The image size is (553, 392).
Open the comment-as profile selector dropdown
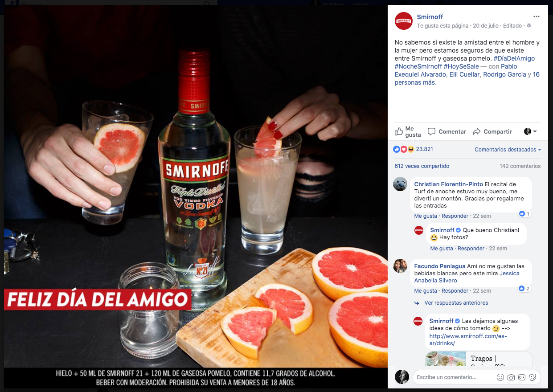(530, 132)
